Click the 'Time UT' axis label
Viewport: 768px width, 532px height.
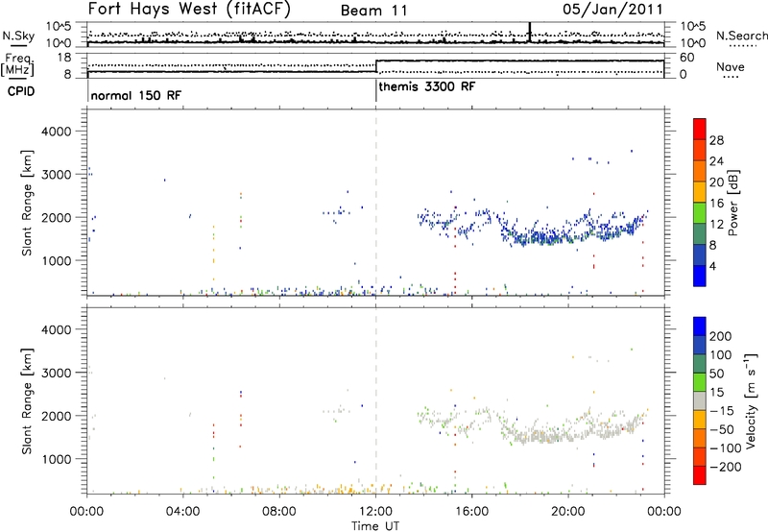(375, 526)
